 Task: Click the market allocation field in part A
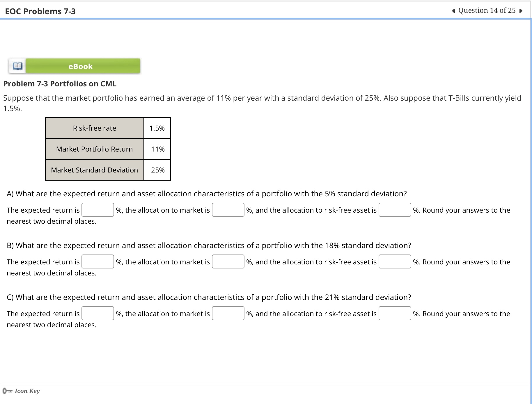pos(228,210)
